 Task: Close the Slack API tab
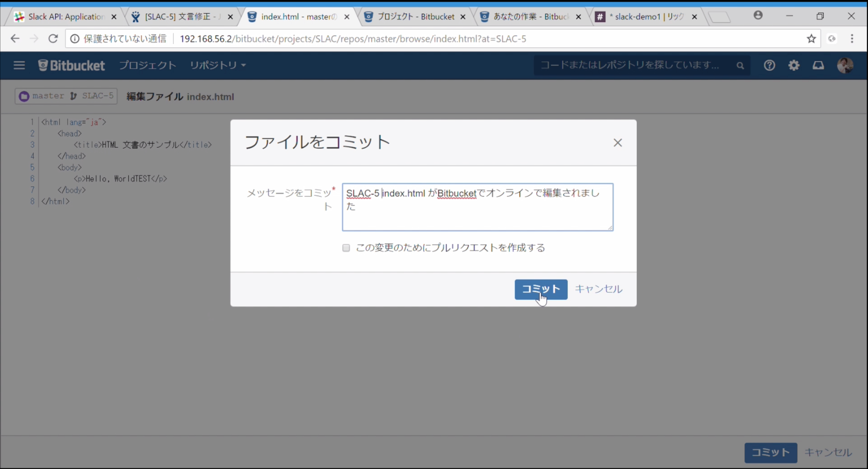(114, 17)
